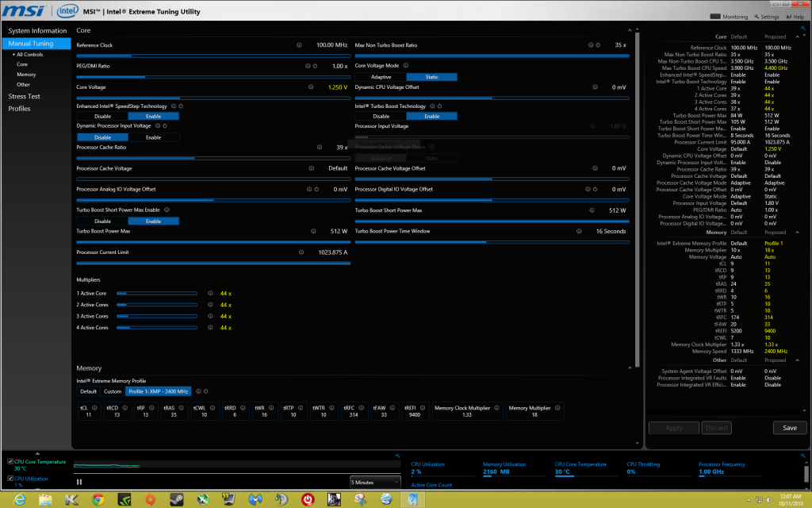Collapse the Memory section in main panel
The image size is (812, 508).
[630, 368]
